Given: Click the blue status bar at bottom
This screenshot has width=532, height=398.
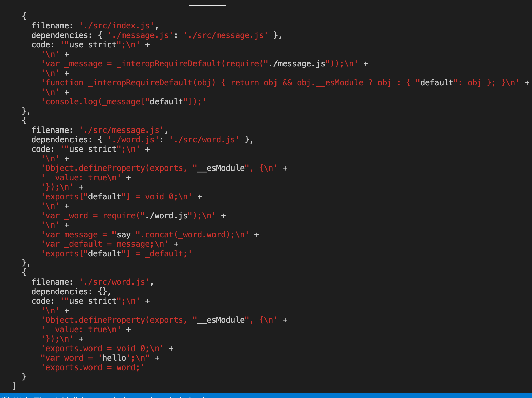Looking at the screenshot, I should 266,396.
